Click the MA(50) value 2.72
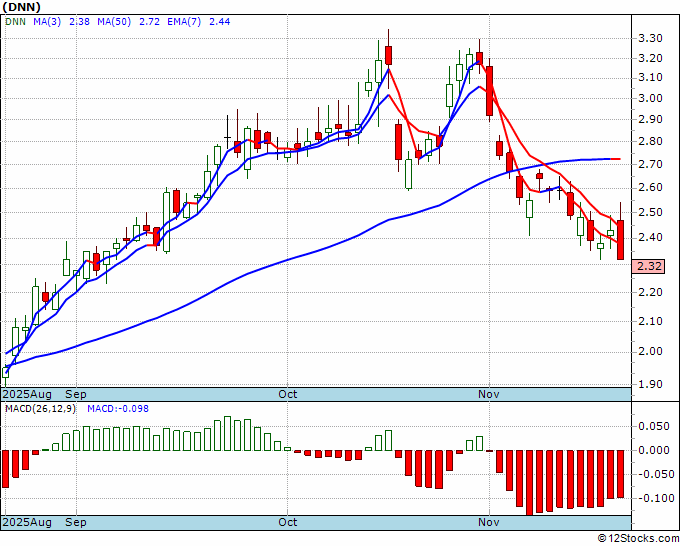Image resolution: width=680 pixels, height=546 pixels. (x=149, y=22)
